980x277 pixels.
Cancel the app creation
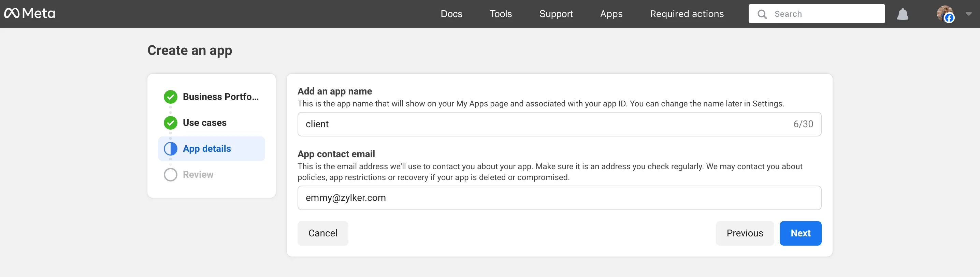pos(322,233)
